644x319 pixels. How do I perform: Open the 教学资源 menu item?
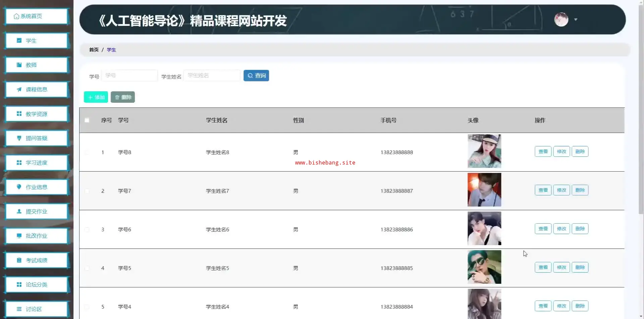pos(37,114)
